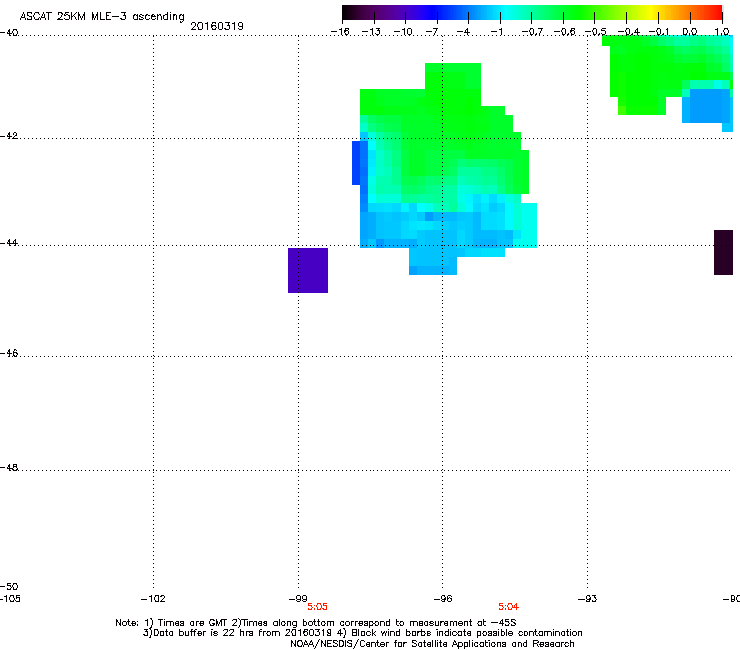The height and width of the screenshot is (650, 740).
Task: Click note "Black wind barbs indicate possible contamination"
Action: [467, 633]
